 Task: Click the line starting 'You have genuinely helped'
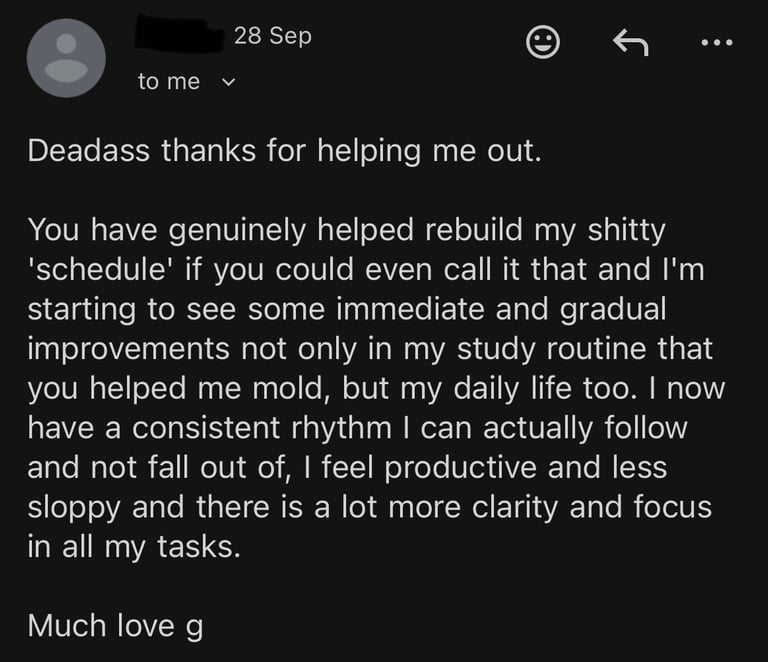[x=346, y=230]
